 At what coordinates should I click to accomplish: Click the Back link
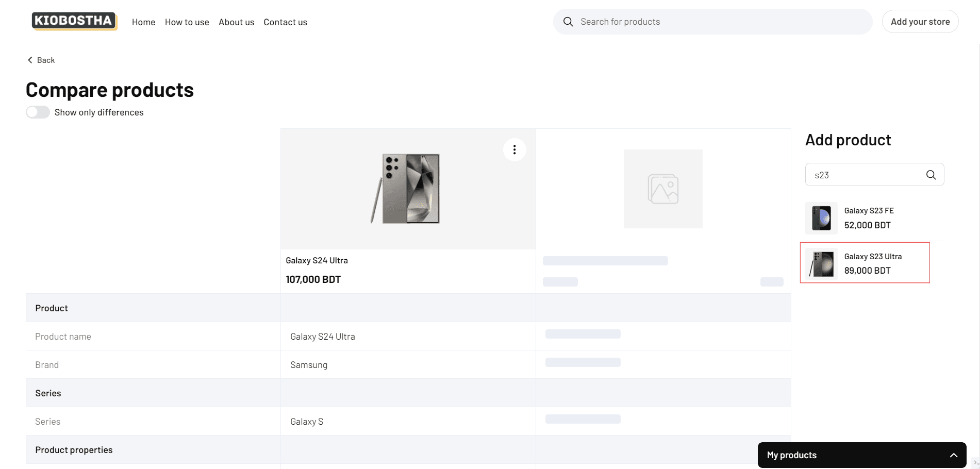tap(46, 60)
